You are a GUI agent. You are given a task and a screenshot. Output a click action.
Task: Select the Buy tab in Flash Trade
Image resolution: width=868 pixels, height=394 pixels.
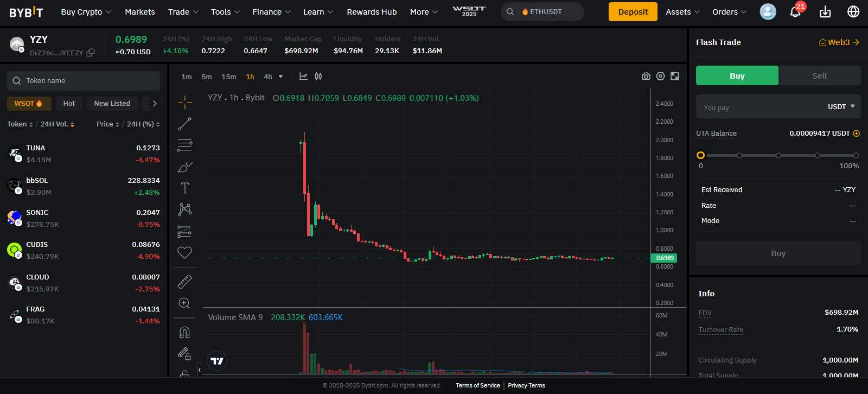737,76
